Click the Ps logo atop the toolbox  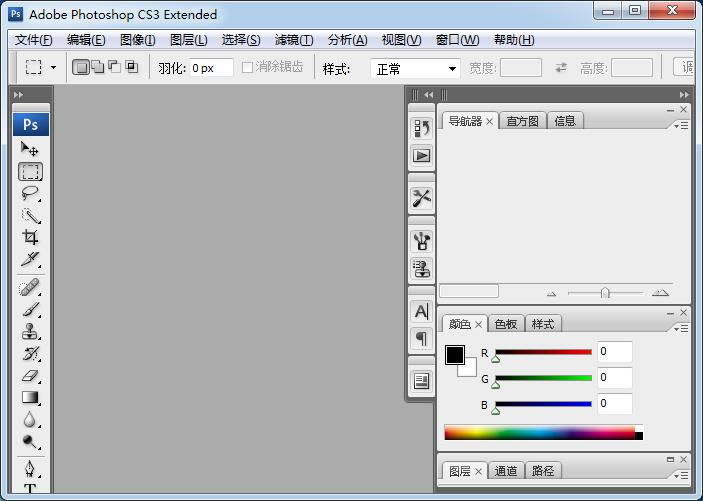tap(30, 125)
